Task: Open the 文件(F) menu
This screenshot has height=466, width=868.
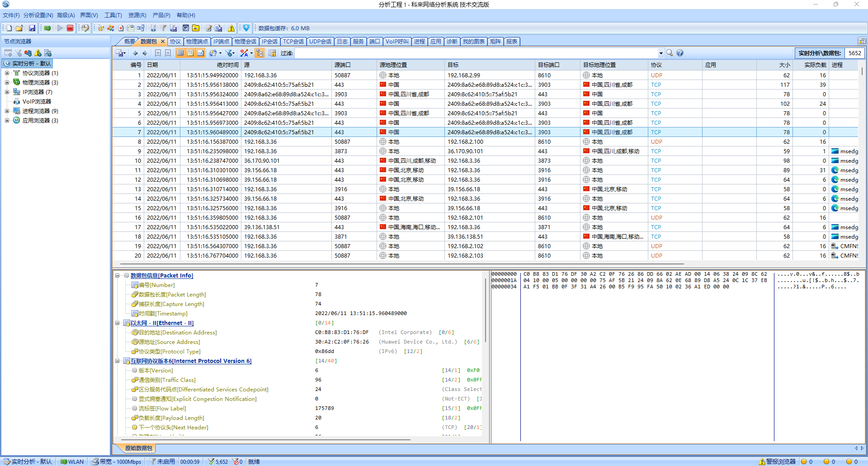Action: pos(11,15)
